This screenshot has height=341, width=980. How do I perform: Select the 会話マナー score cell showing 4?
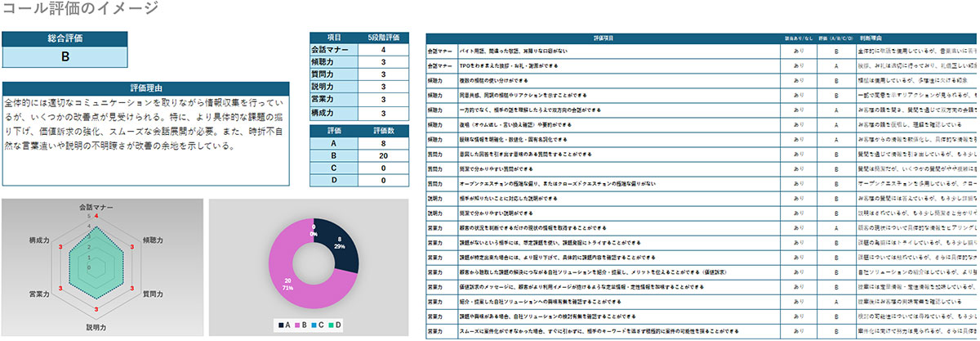click(x=383, y=50)
